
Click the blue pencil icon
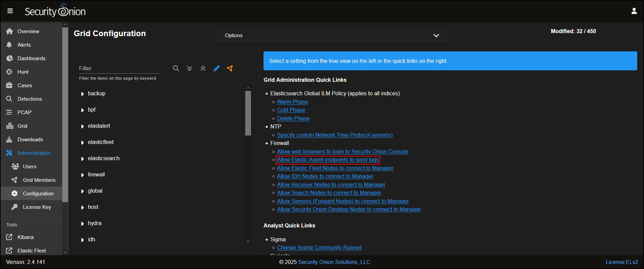pyautogui.click(x=216, y=68)
